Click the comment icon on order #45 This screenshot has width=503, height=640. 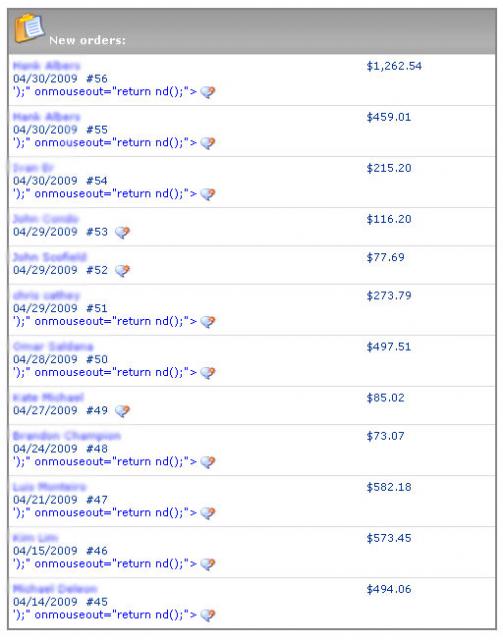[207, 615]
